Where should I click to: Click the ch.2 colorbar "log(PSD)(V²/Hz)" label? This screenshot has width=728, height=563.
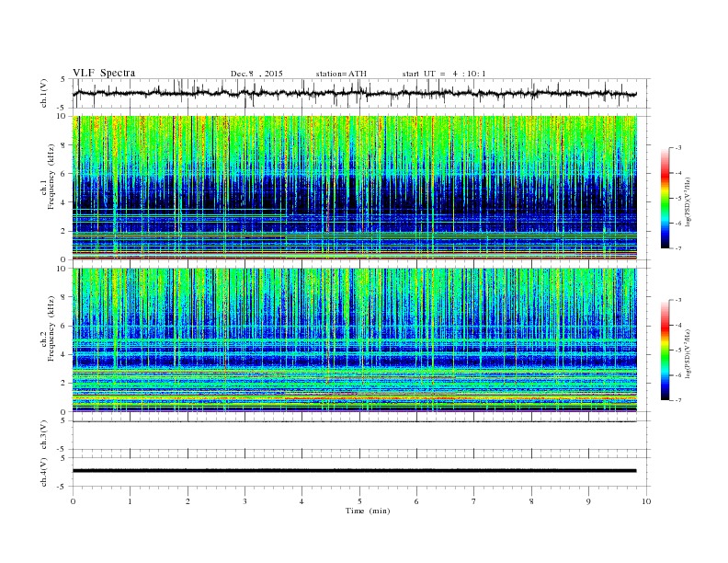[688, 353]
